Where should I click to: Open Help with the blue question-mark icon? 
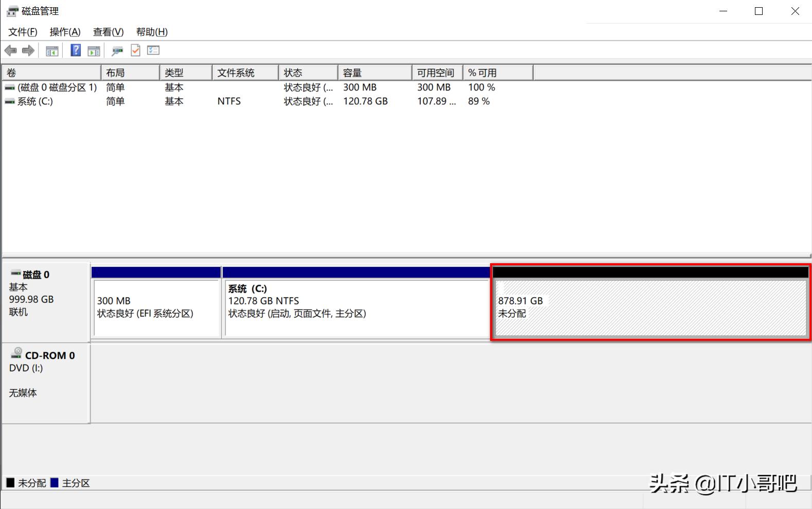point(76,50)
